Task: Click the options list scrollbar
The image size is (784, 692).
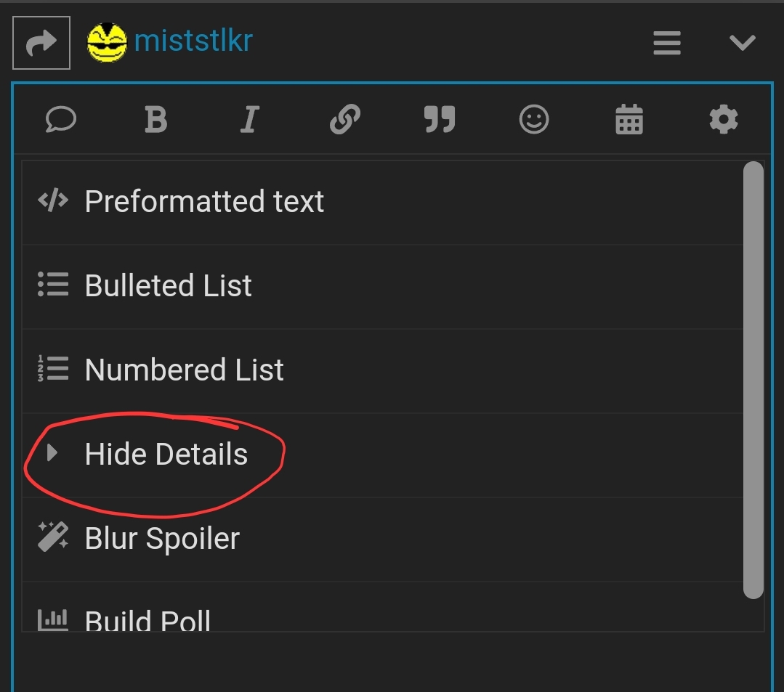Action: (753, 380)
